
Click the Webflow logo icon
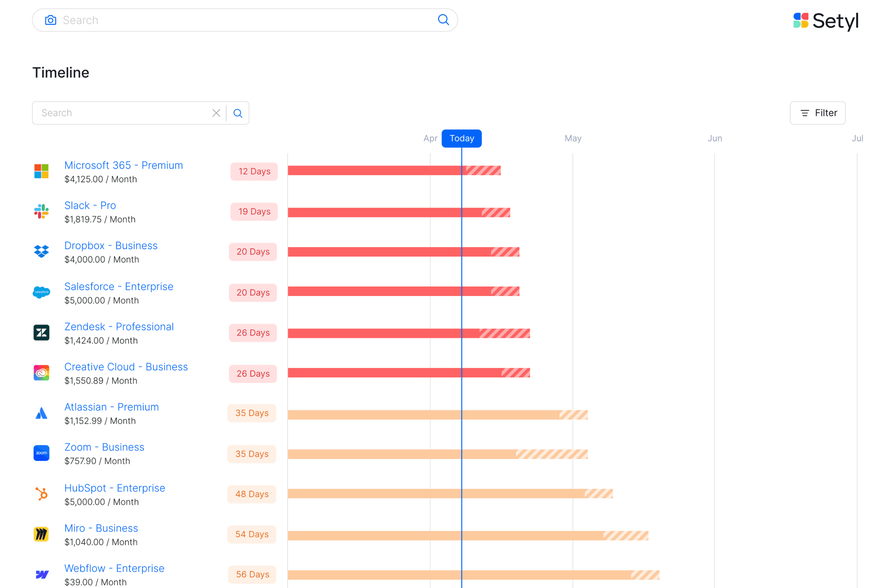(42, 574)
